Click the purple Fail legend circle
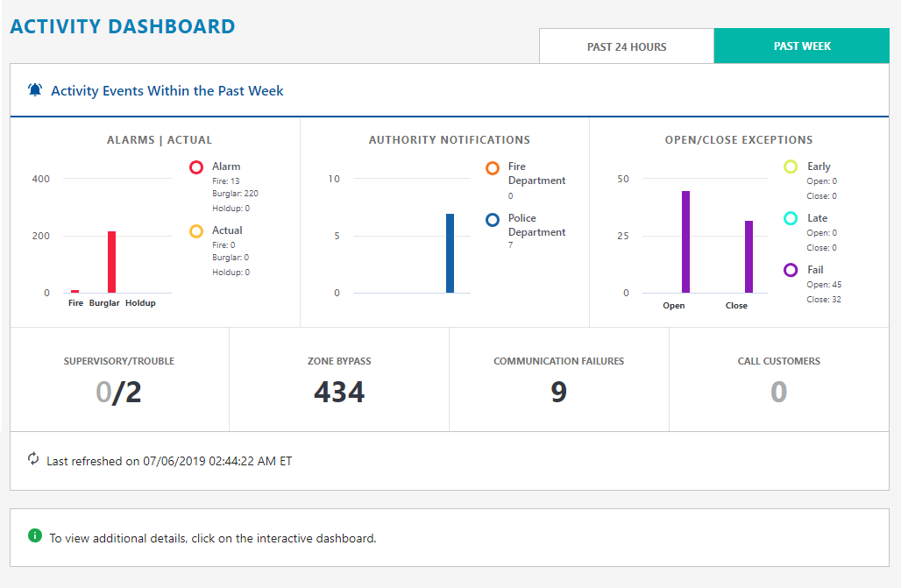This screenshot has height=588, width=901. point(791,270)
